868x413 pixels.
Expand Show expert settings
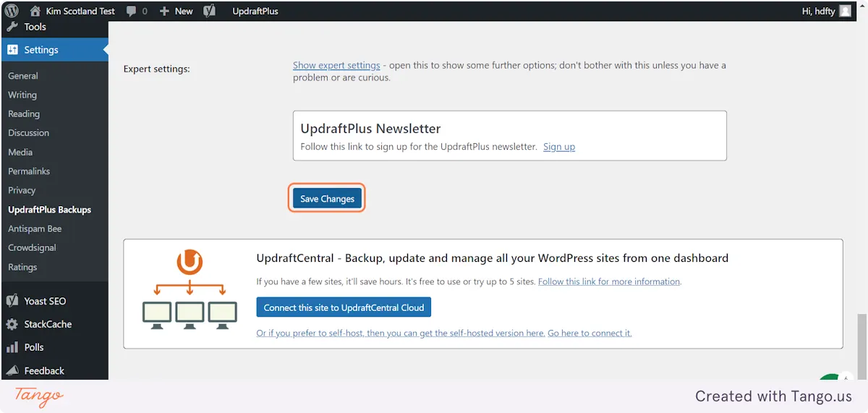click(336, 65)
